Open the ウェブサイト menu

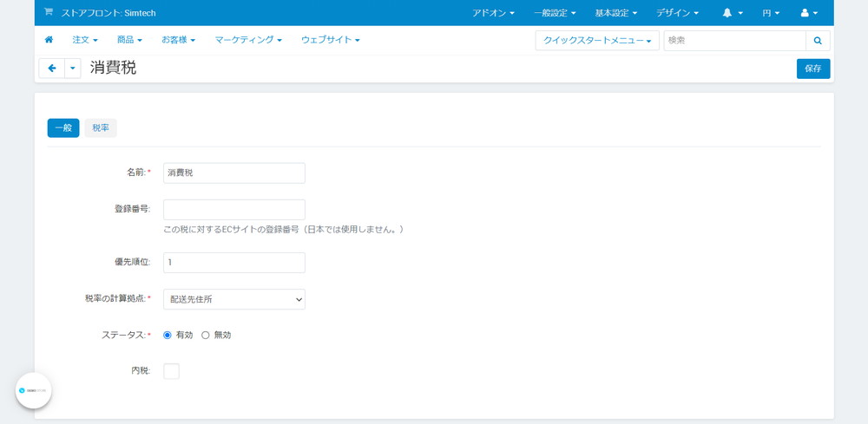[x=331, y=40]
